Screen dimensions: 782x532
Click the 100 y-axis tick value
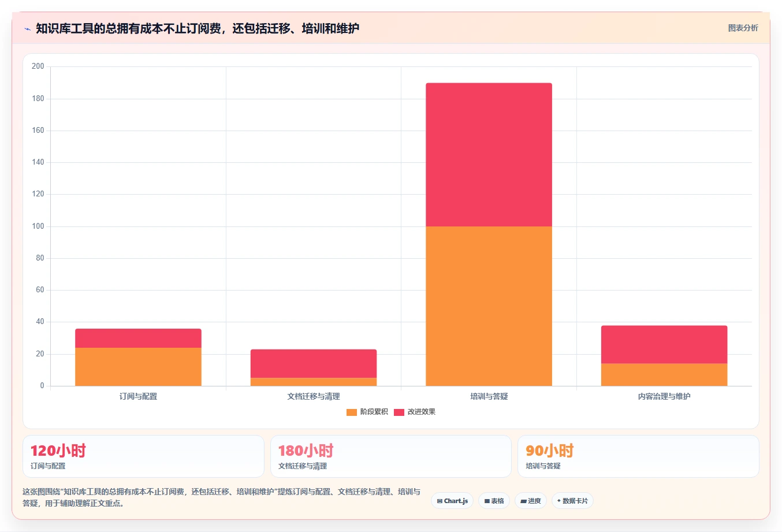38,226
